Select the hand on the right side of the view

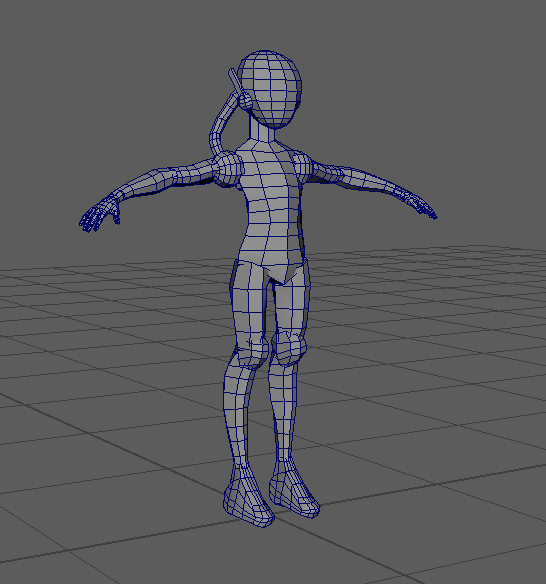tap(420, 205)
